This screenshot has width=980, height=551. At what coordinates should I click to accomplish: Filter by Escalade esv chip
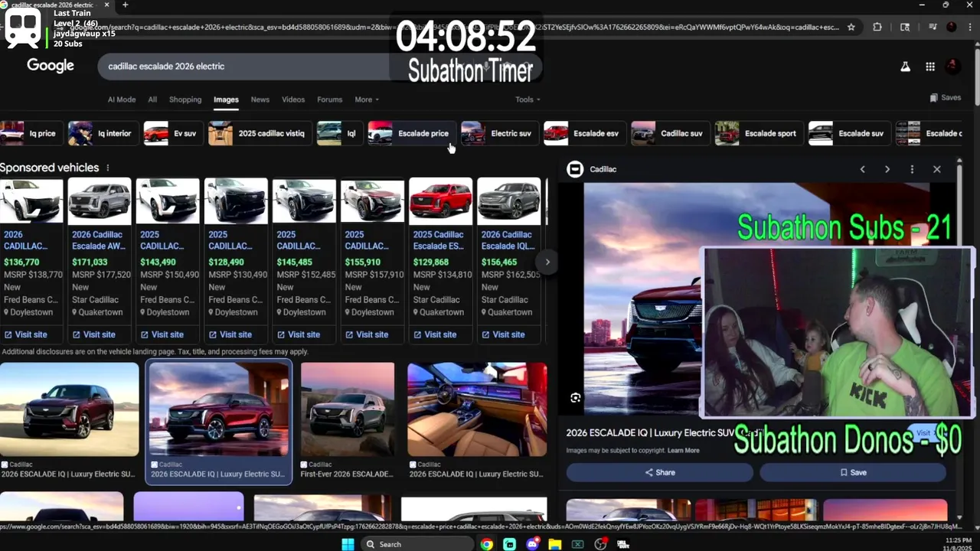[583, 133]
